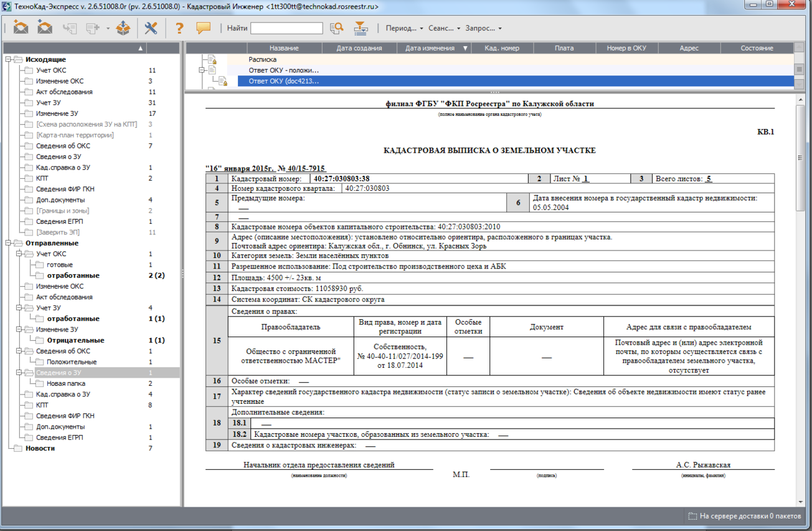Click the up arrow in the folder panel header
812x531 pixels.
(x=141, y=48)
